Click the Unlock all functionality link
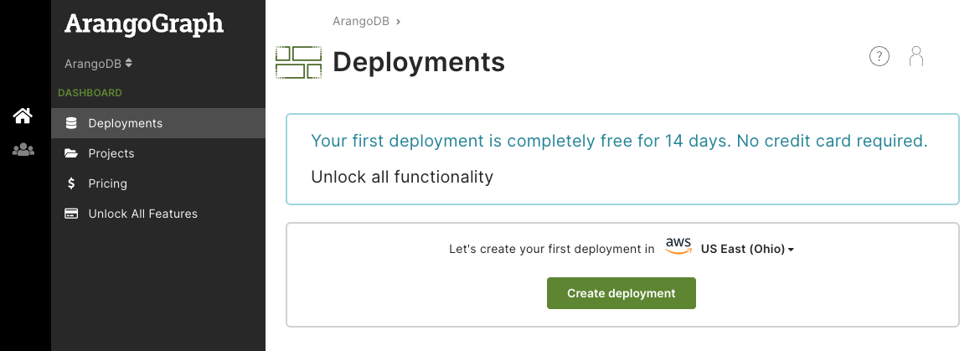980x351 pixels. coord(402,177)
